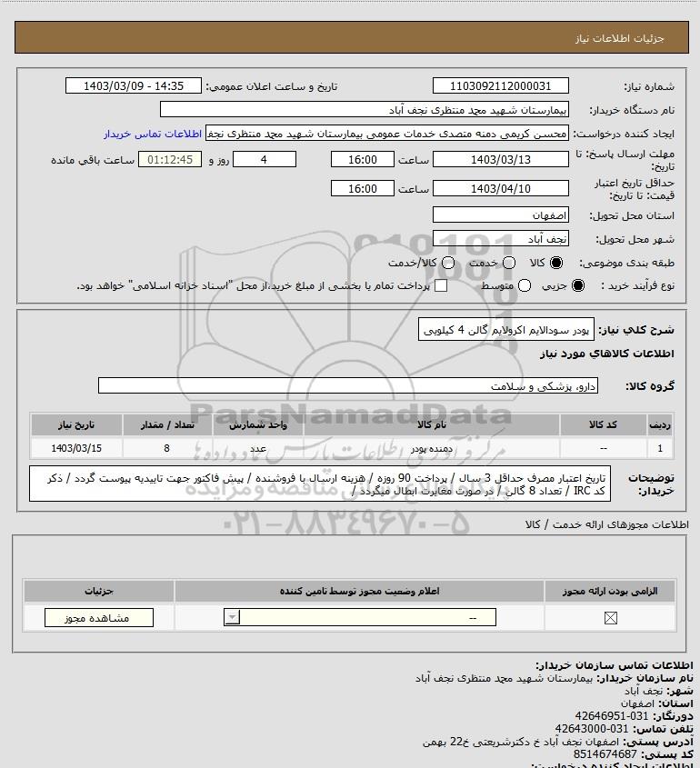Select the کالا/خدمت radio button

(x=447, y=263)
